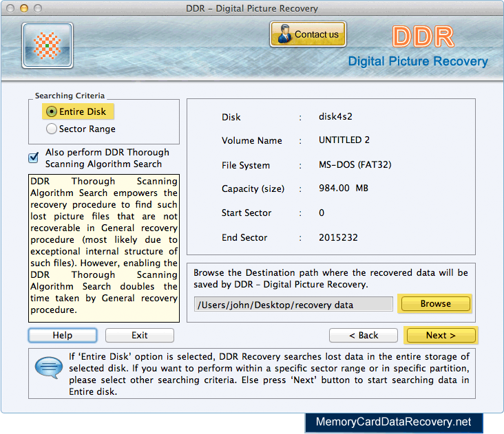Click the person icon on Contact us
504x434 pixels.
[284, 34]
